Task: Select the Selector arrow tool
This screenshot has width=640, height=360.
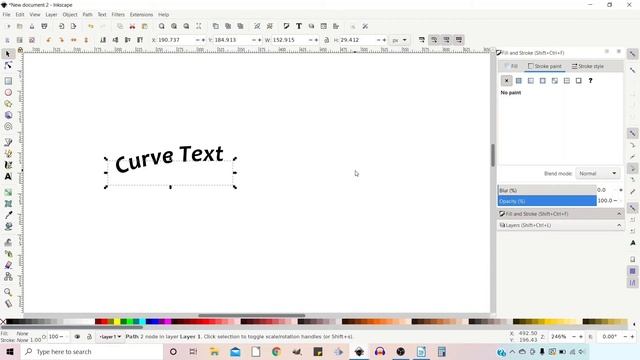Action: click(8, 54)
